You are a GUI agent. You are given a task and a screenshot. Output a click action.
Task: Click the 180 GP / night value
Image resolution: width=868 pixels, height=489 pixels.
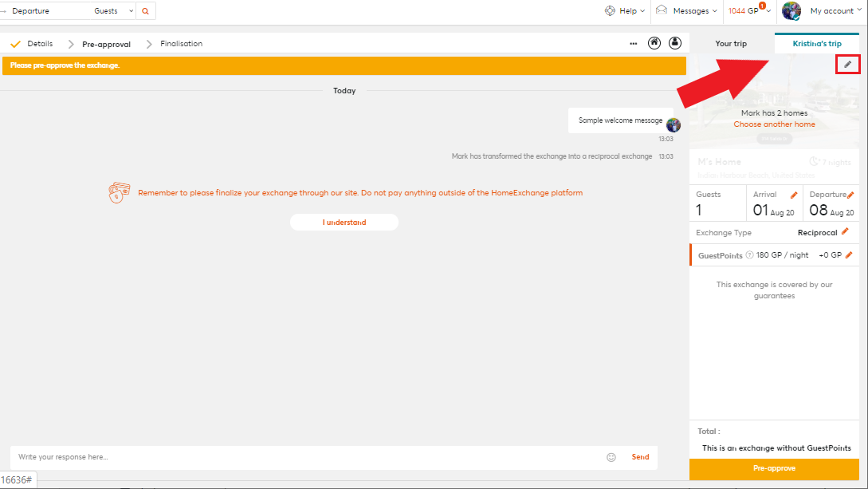tap(782, 255)
